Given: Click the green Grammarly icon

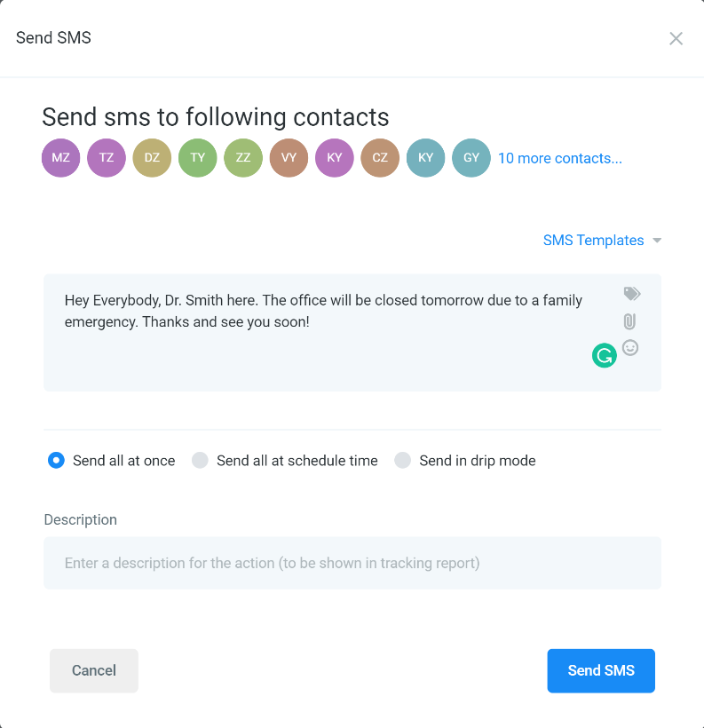Looking at the screenshot, I should pos(605,356).
